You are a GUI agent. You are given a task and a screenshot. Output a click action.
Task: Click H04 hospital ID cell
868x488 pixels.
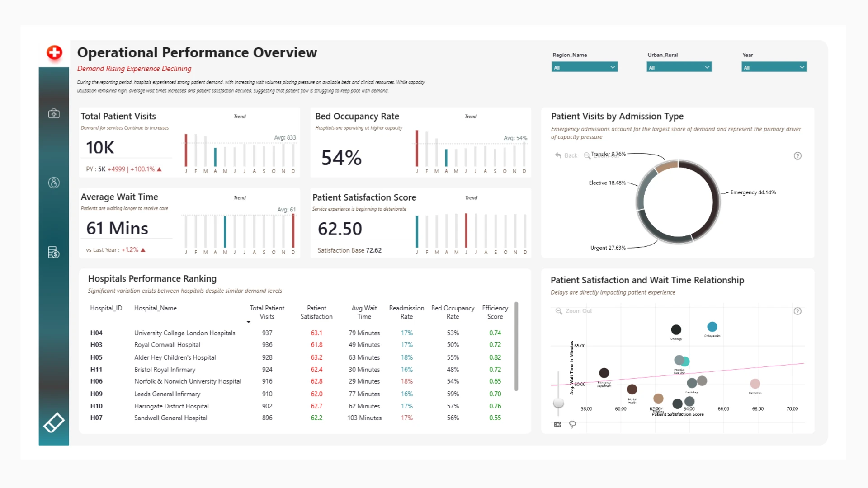[96, 333]
